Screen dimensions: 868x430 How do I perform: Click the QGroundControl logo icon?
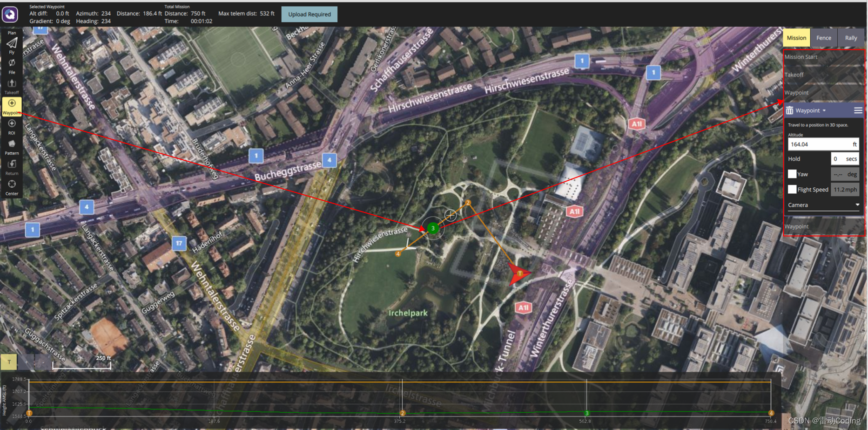(10, 14)
